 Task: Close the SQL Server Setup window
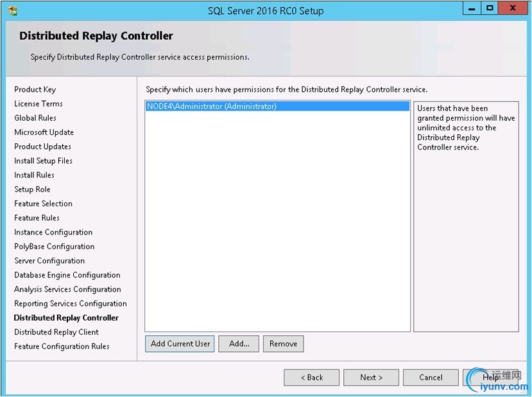512,8
